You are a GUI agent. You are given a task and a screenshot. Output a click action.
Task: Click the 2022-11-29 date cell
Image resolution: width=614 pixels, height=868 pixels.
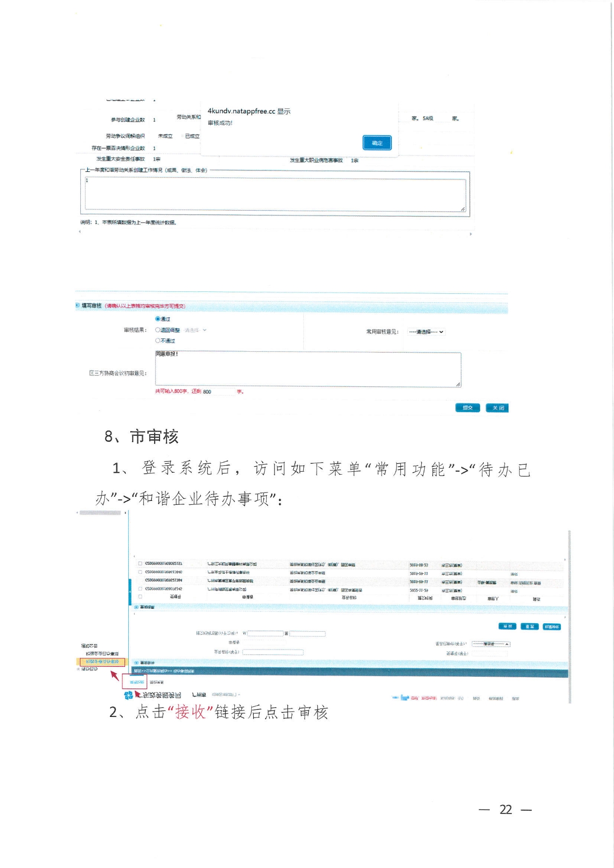pyautogui.click(x=419, y=590)
